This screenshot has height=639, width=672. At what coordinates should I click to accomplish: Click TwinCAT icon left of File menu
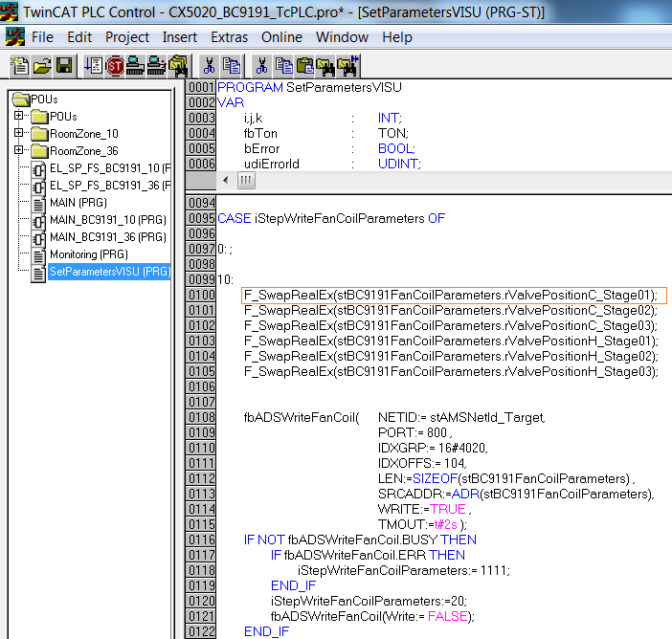click(x=15, y=37)
